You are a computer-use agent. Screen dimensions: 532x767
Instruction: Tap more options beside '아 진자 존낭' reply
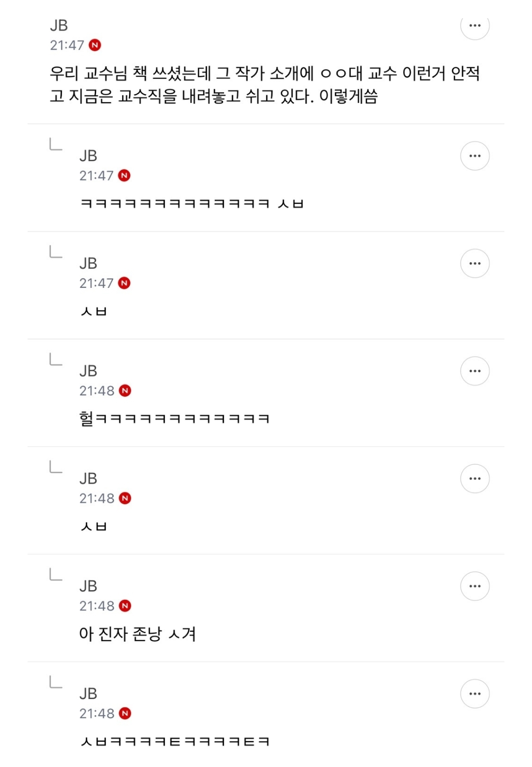point(474,586)
